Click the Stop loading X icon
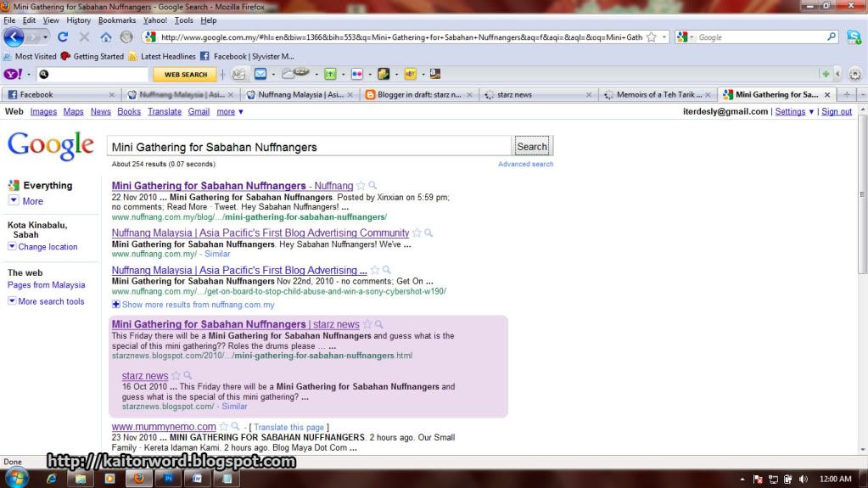 pyautogui.click(x=84, y=37)
